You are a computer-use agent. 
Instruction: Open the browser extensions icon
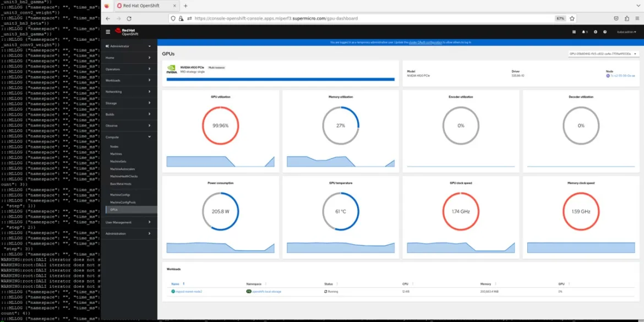click(627, 19)
